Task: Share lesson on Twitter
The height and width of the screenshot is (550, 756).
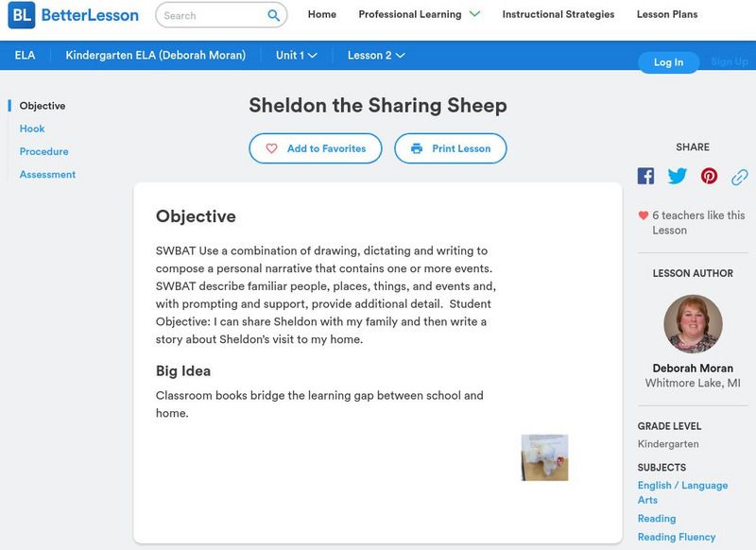Action: click(678, 176)
